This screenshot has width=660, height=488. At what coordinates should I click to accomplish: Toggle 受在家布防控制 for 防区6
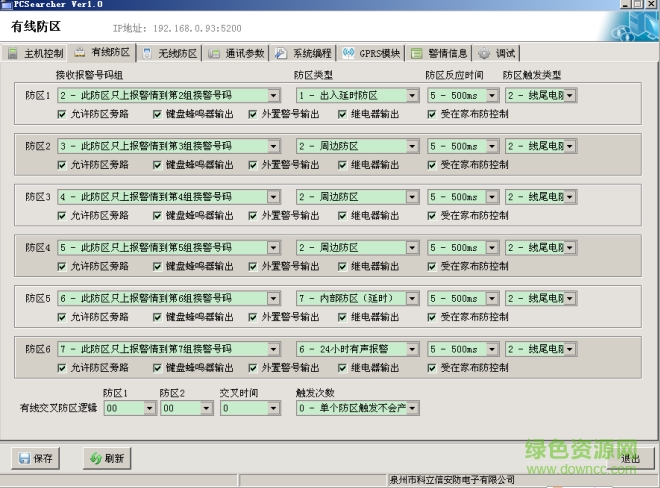(x=432, y=367)
